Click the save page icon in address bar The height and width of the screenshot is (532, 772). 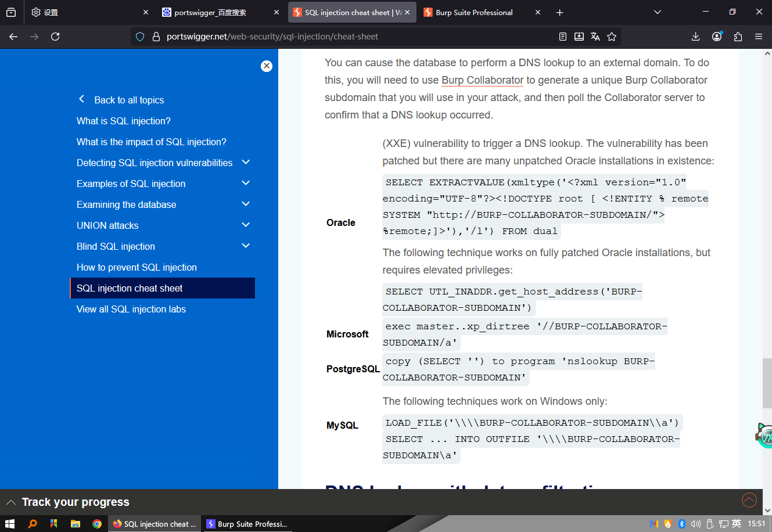579,37
